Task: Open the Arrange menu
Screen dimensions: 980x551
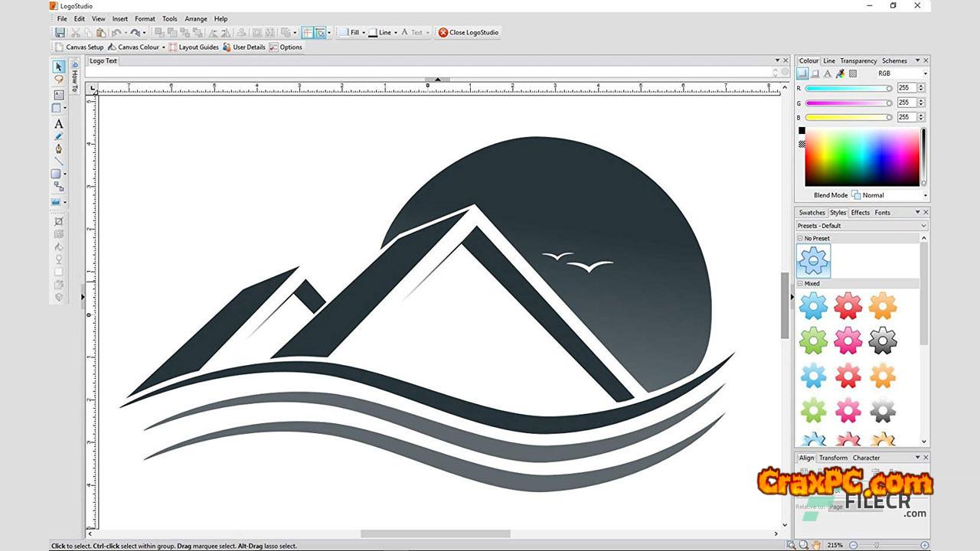Action: pos(195,18)
